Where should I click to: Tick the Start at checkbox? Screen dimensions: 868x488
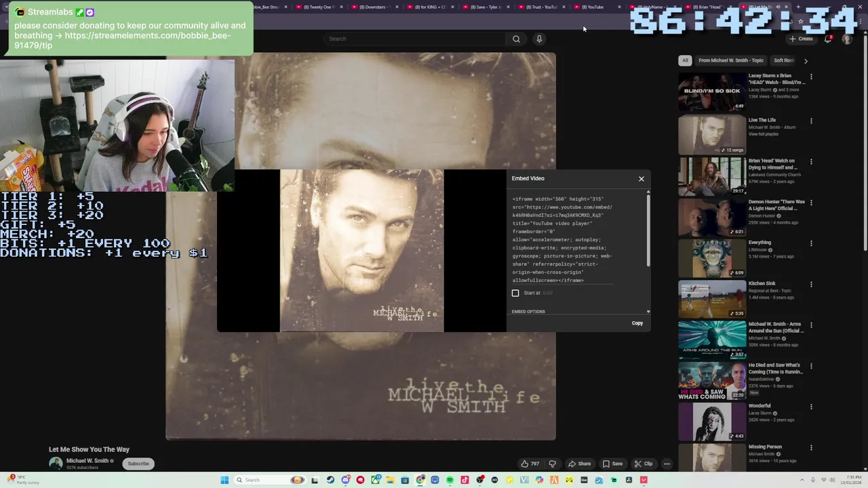point(515,293)
